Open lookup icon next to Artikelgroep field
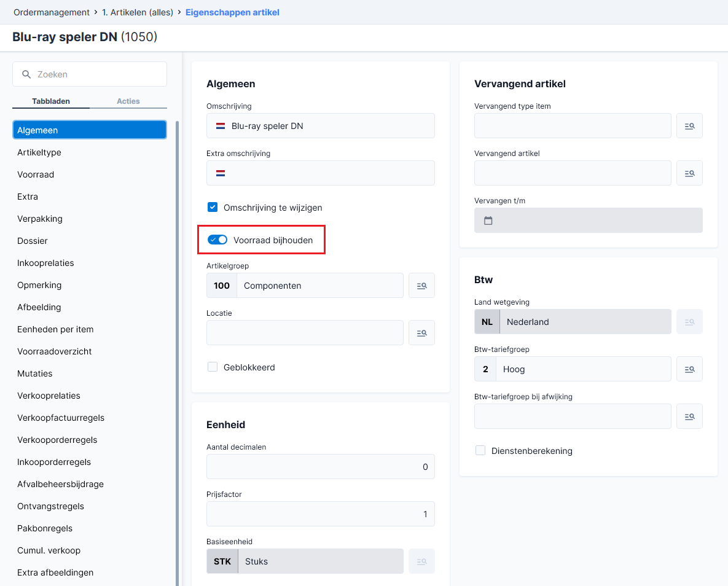 [x=421, y=286]
